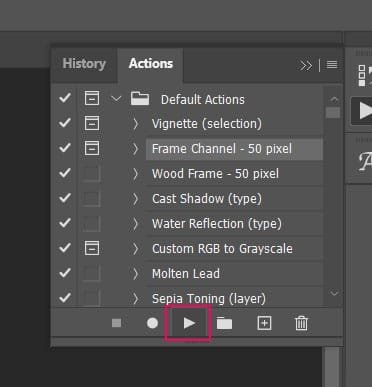Image resolution: width=372 pixels, height=387 pixels.
Task: Expand the Cast Shadow (type) action
Action: (135, 199)
